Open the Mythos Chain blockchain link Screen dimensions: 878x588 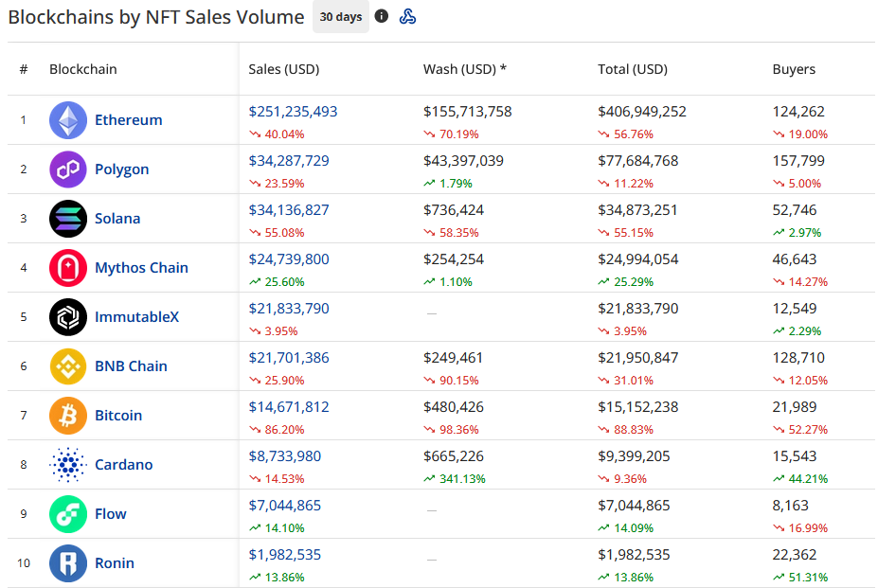click(x=141, y=268)
